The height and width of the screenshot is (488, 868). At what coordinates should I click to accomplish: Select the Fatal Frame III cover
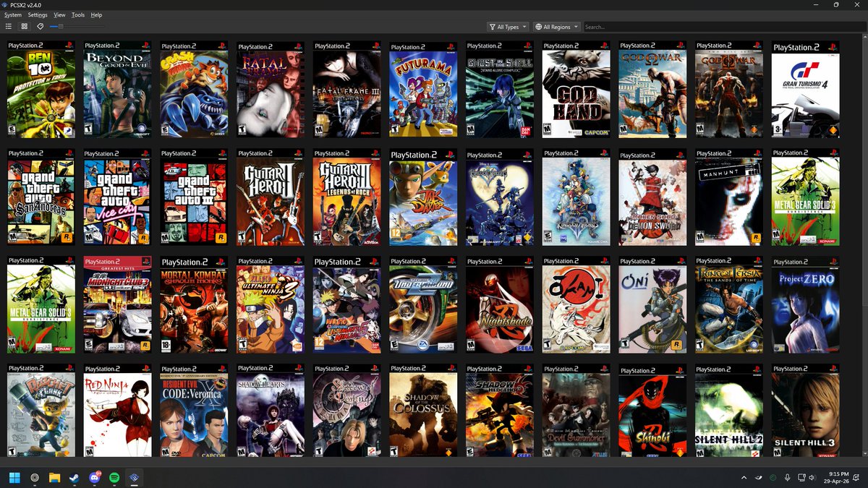pos(346,90)
